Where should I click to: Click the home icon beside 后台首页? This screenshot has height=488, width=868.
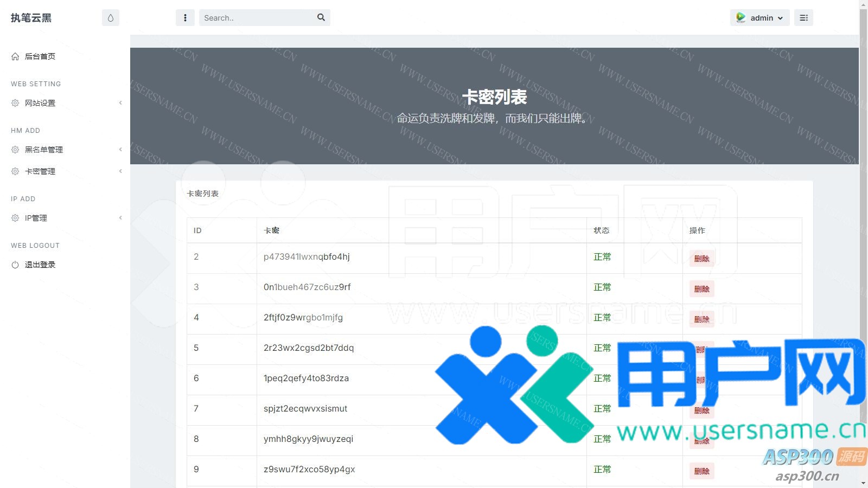[15, 56]
